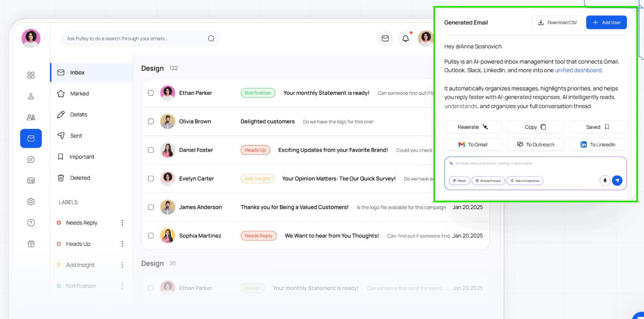644x319 pixels.
Task: Click the profile avatar at top of left rail
Action: 31,38
